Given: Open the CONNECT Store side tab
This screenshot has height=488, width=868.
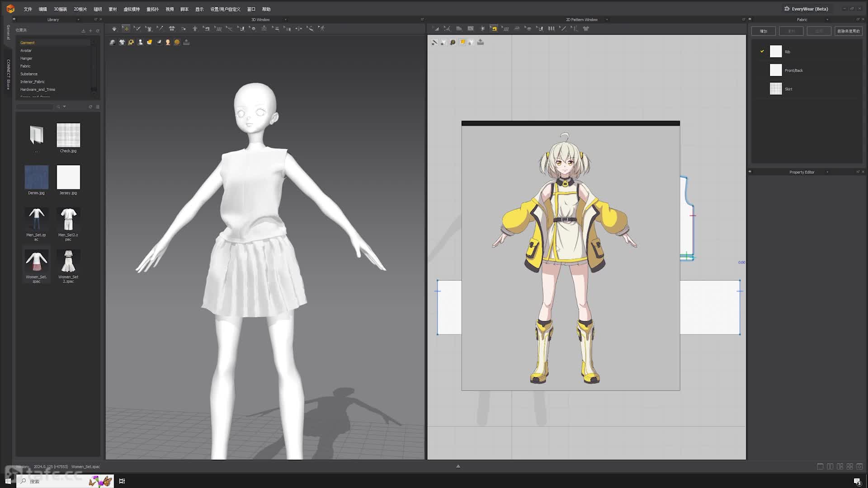Looking at the screenshot, I should point(8,74).
